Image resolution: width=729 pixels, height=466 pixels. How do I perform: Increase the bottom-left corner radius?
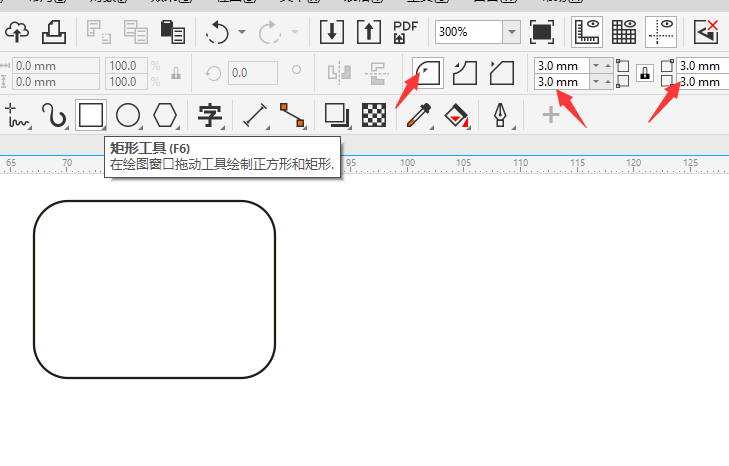pyautogui.click(x=607, y=82)
